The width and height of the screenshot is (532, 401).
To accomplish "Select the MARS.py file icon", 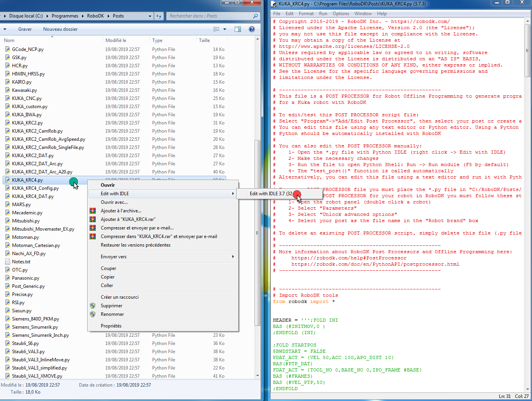I will pyautogui.click(x=7, y=205).
